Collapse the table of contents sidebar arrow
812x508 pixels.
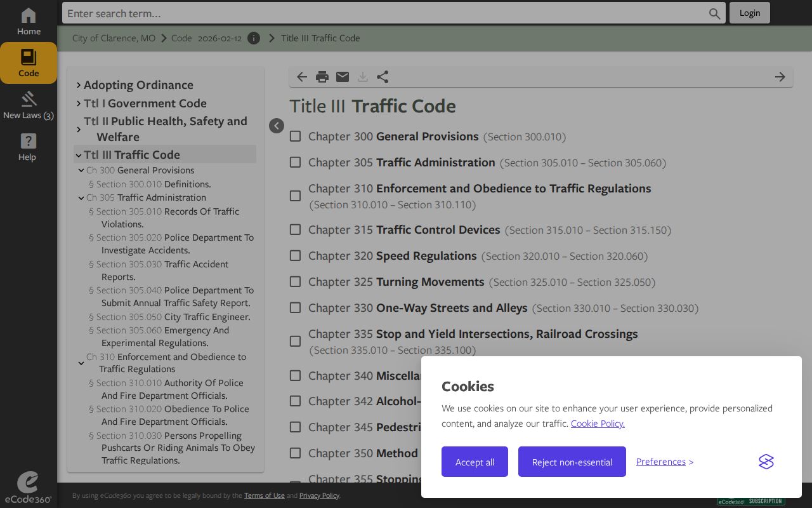click(277, 126)
